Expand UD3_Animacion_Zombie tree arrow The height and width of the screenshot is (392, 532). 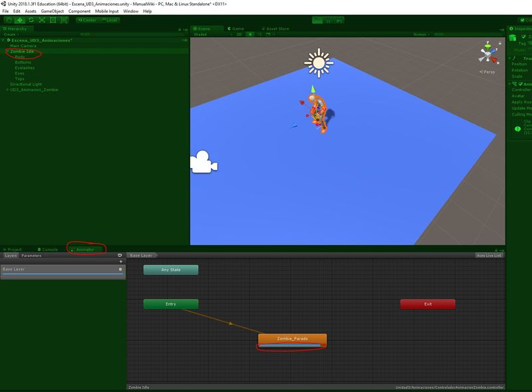(x=7, y=90)
